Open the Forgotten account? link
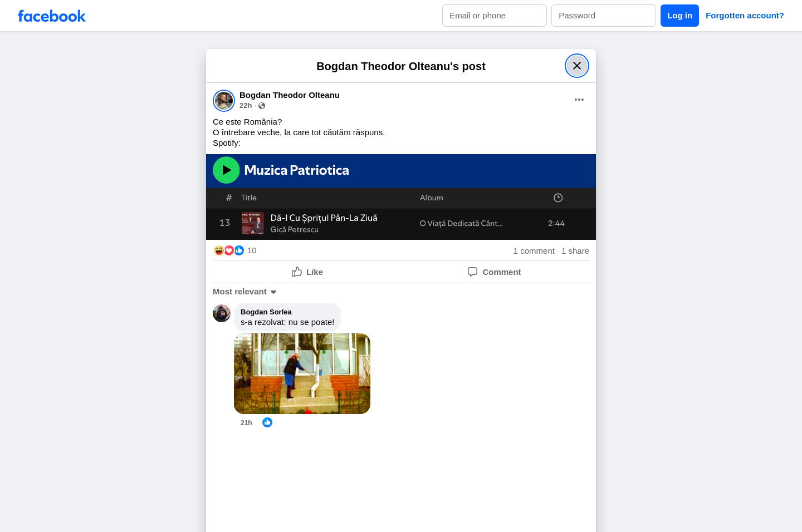The width and height of the screenshot is (802, 532). click(744, 16)
